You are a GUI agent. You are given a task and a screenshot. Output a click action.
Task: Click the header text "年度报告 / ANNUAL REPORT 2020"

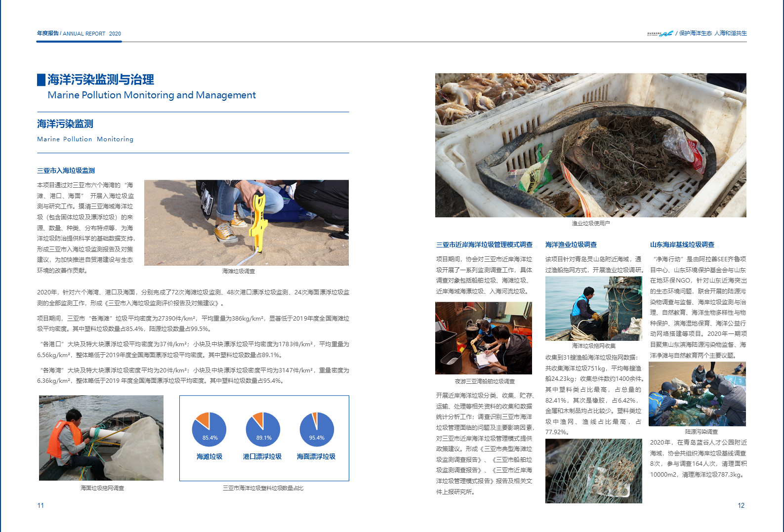click(x=79, y=34)
